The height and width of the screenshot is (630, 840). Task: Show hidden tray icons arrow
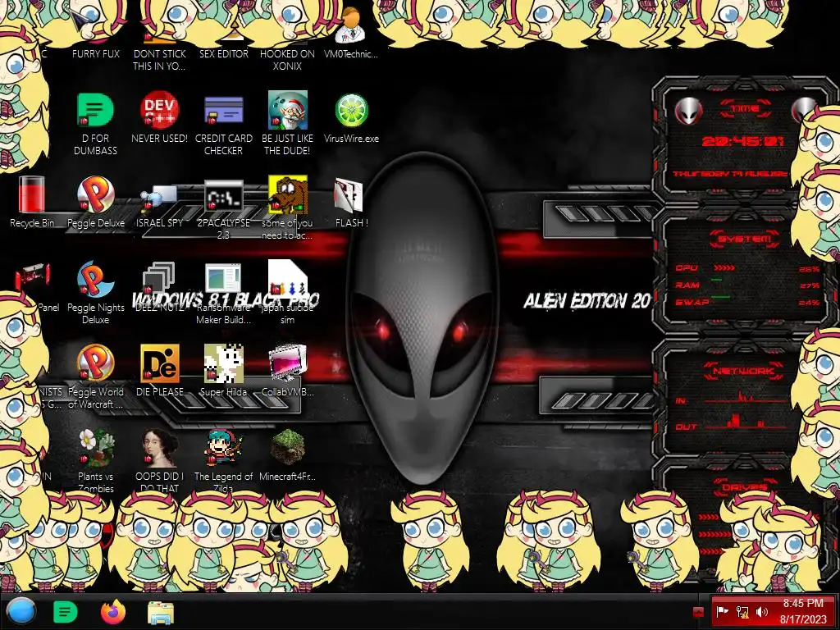698,612
